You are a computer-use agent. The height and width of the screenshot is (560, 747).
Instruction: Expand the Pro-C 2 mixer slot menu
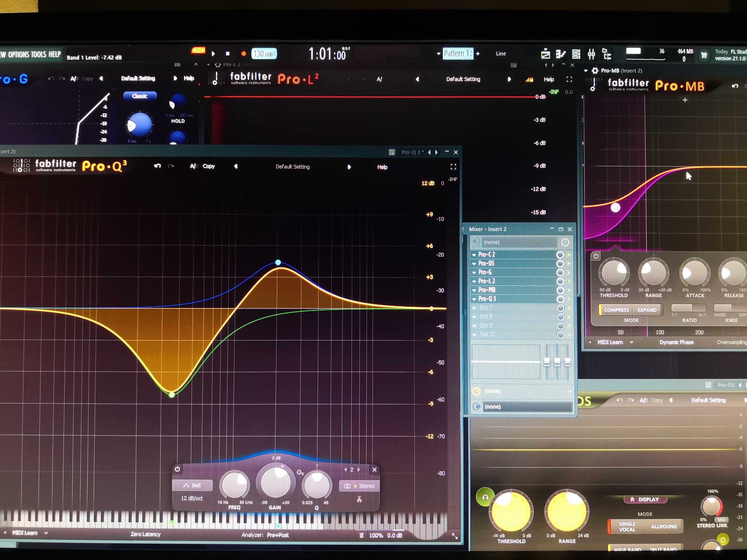click(474, 255)
